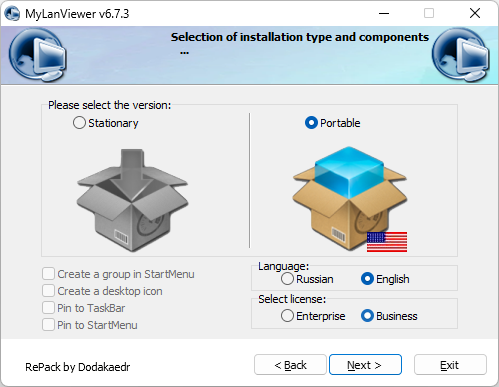The width and height of the screenshot is (499, 387).
Task: Minimize the MyLanViewer installer window
Action: pos(384,14)
